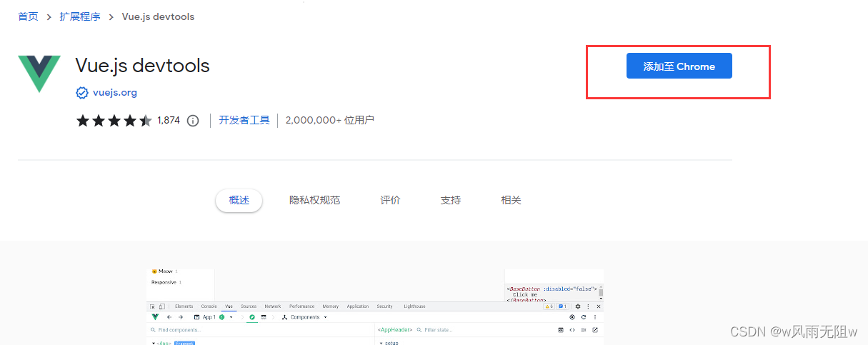Visit the vuejs.org publisher link
868x345 pixels.
115,93
